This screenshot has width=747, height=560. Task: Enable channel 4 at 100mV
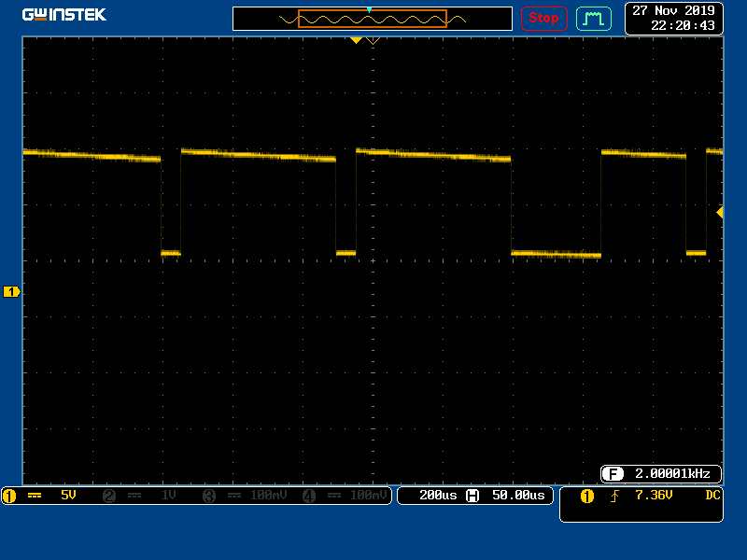pyautogui.click(x=344, y=496)
